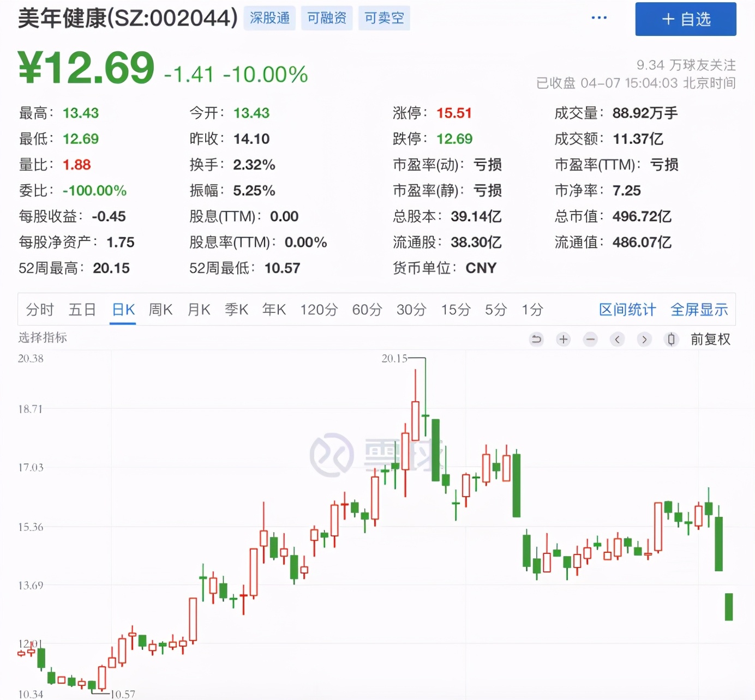Select the 季K chart tab
This screenshot has width=755, height=700.
coord(236,310)
